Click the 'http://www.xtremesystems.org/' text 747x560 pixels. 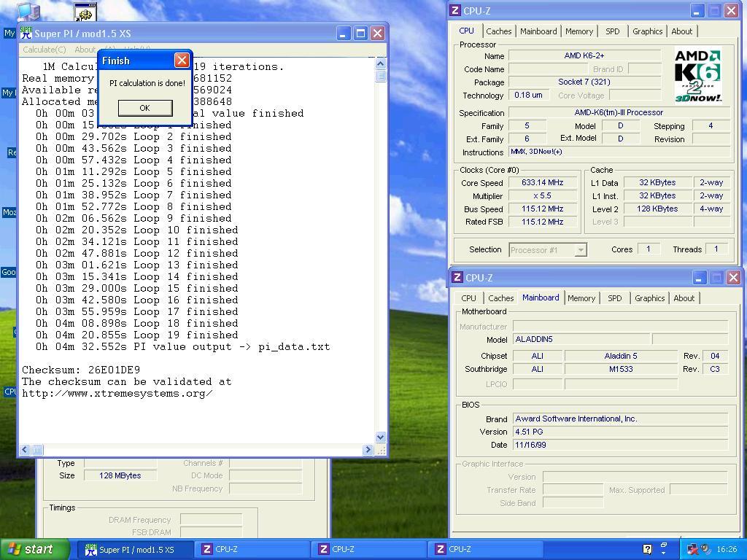click(117, 394)
